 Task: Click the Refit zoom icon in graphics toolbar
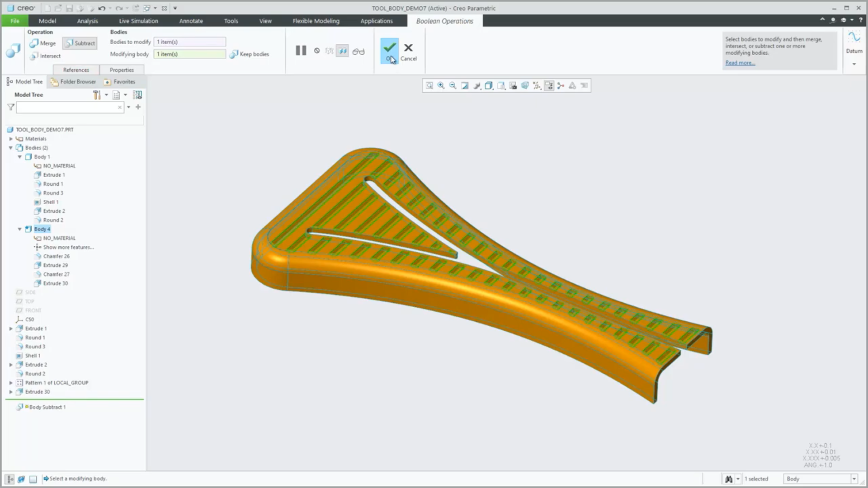[x=429, y=86]
